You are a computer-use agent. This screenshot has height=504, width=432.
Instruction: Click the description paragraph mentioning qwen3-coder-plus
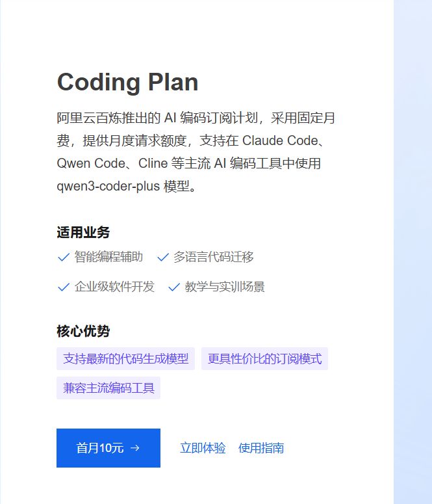[x=196, y=152]
